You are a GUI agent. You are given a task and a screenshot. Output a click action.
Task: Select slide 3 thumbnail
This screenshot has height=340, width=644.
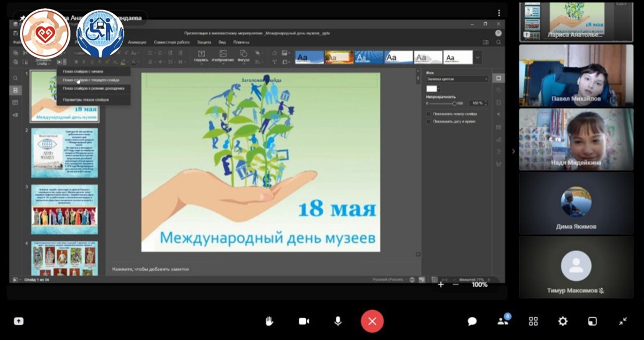point(64,209)
